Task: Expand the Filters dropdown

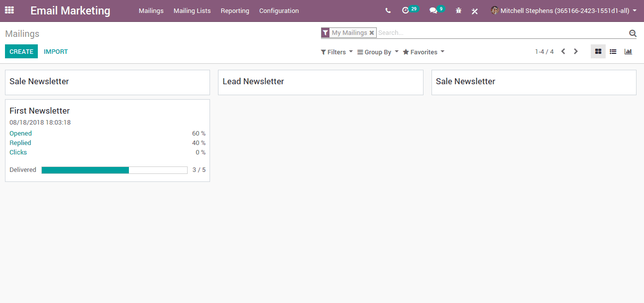Action: tap(337, 52)
